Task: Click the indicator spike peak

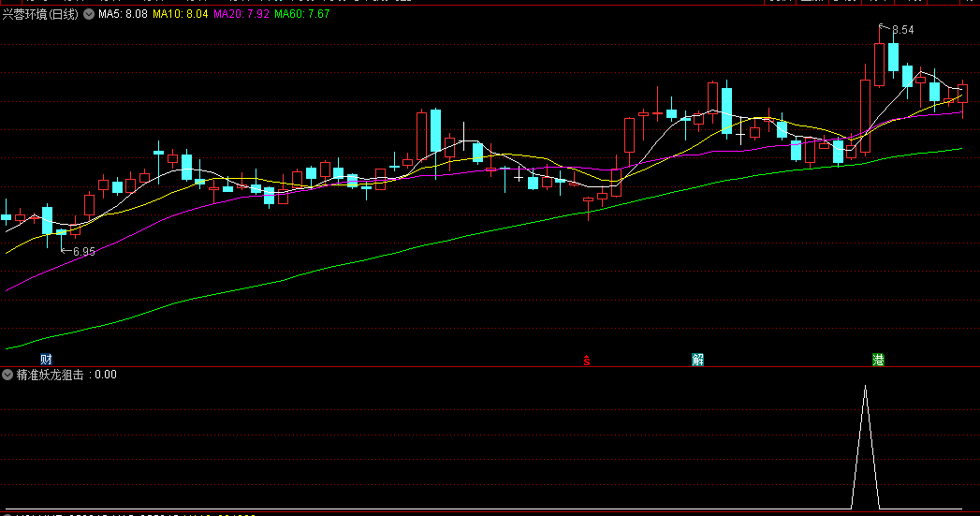Action: (865, 387)
